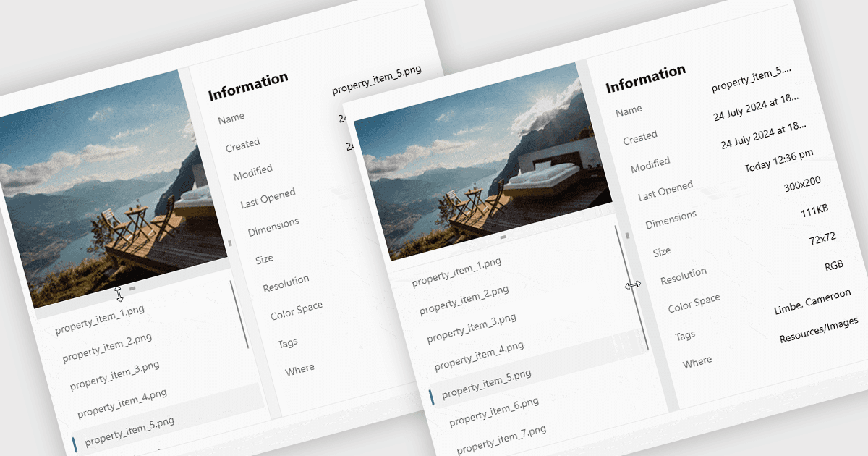This screenshot has height=456, width=868.
Task: Select property_item_3.png in the front window list
Action: tap(471, 327)
